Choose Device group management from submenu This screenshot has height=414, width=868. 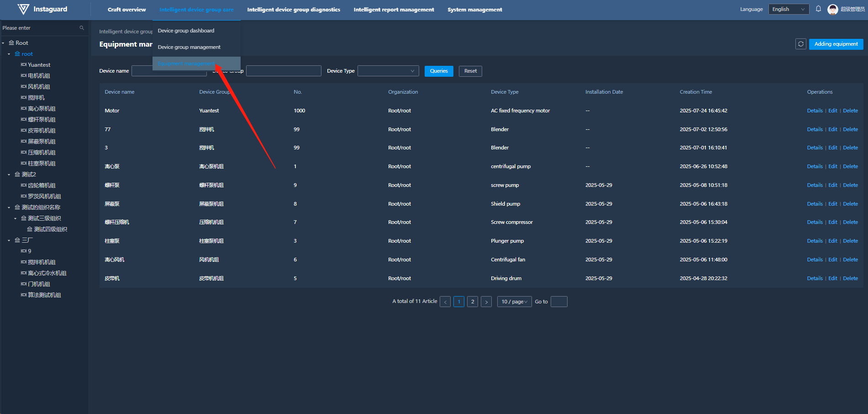coord(196,47)
